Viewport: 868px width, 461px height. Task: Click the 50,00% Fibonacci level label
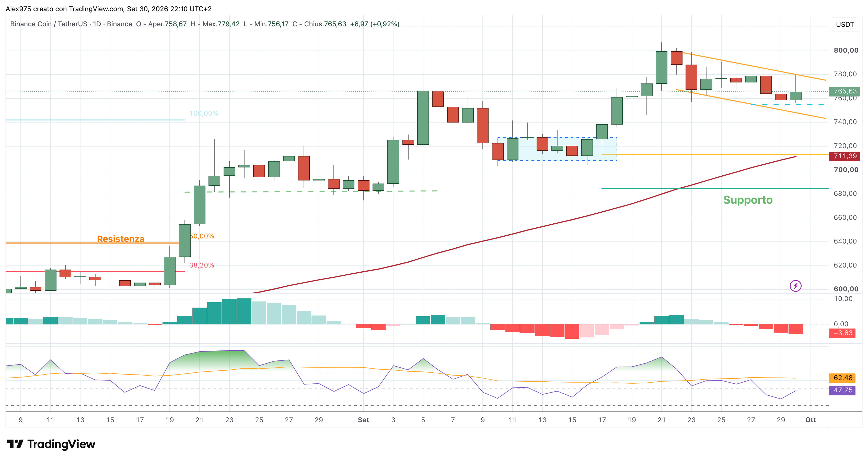coord(202,236)
